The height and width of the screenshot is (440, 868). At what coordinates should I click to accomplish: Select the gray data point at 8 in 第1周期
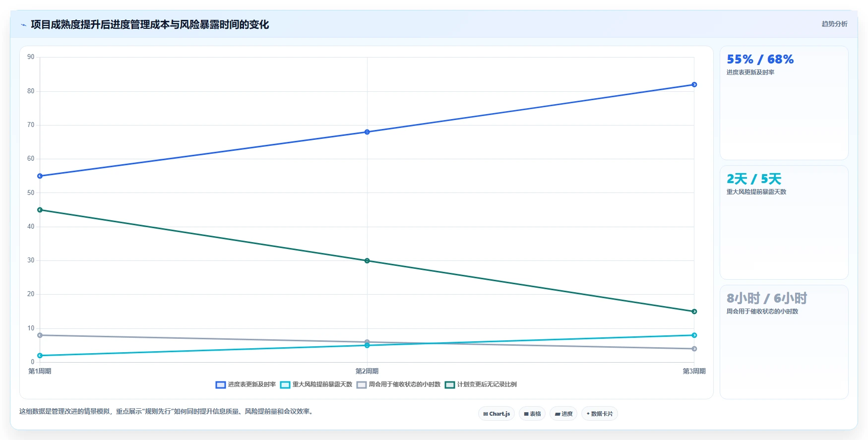click(x=40, y=335)
